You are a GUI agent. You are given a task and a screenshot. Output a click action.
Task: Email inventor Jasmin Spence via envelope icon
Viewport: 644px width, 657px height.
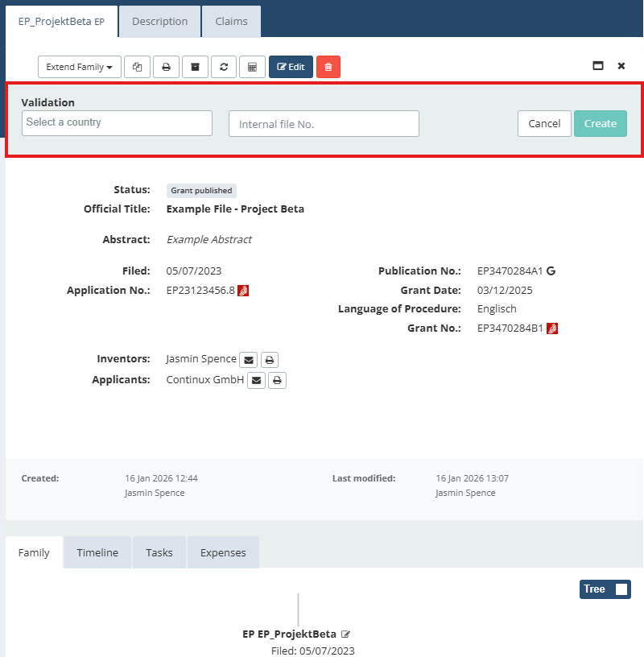pyautogui.click(x=249, y=360)
